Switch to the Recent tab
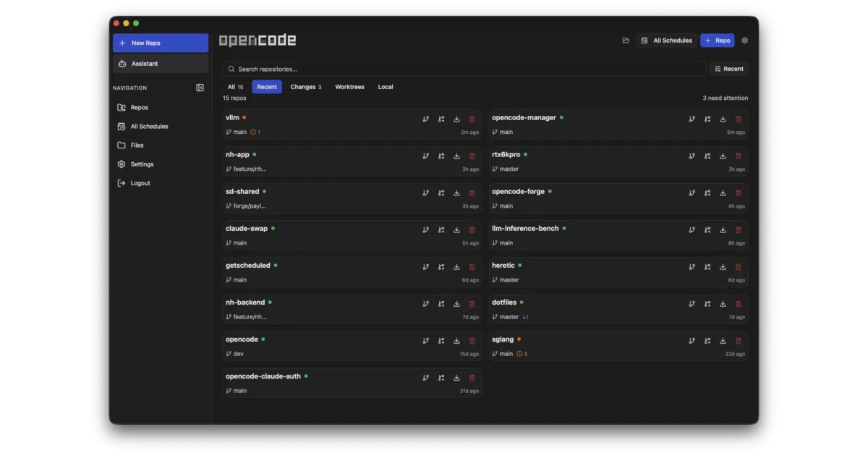This screenshot has width=868, height=456. point(267,87)
